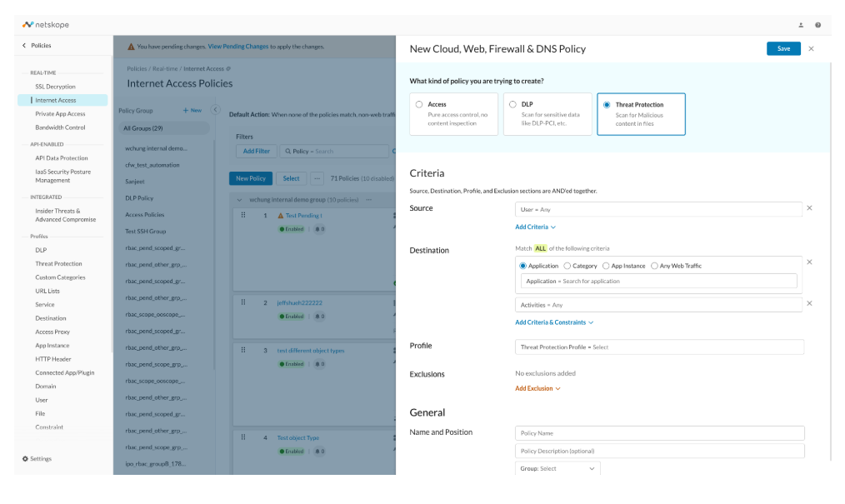Remove the Activities row with its X icon
845x504 pixels.
(x=809, y=303)
